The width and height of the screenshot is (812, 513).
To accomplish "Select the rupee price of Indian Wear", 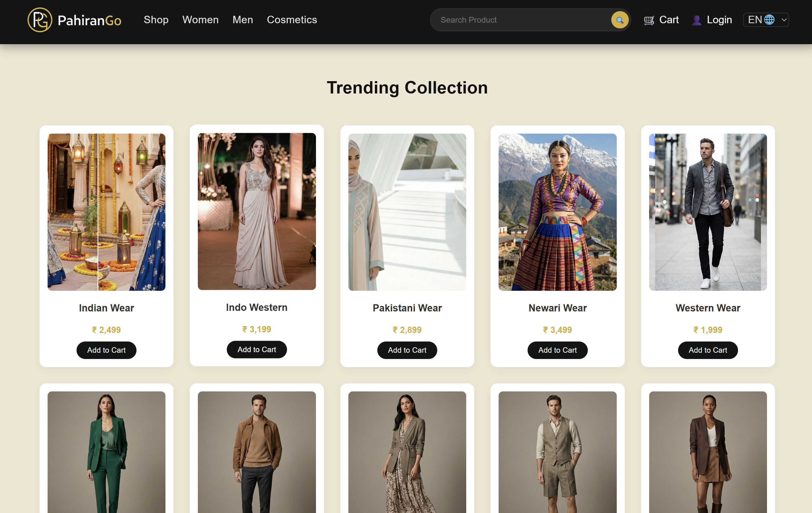I will 106,329.
